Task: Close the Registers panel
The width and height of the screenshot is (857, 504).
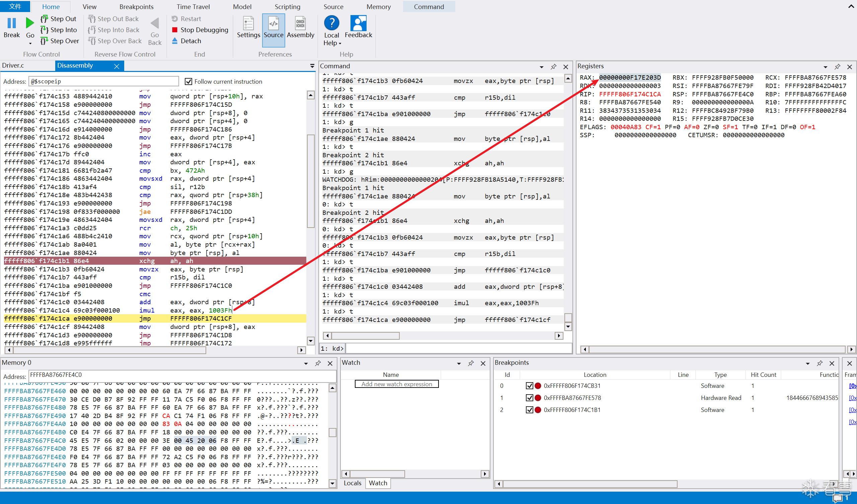Action: point(850,67)
